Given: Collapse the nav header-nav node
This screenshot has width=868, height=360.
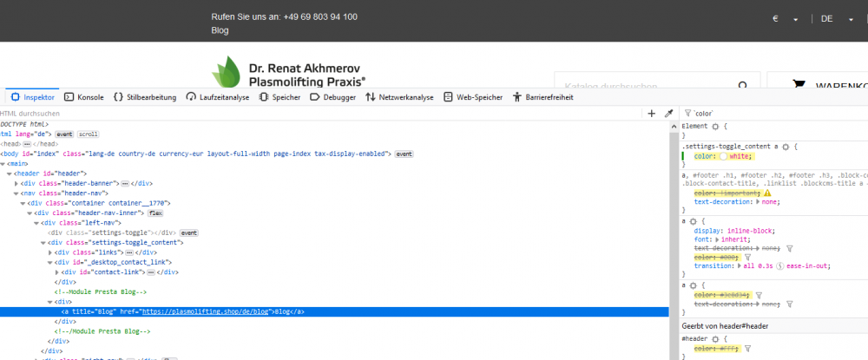Looking at the screenshot, I should [16, 193].
